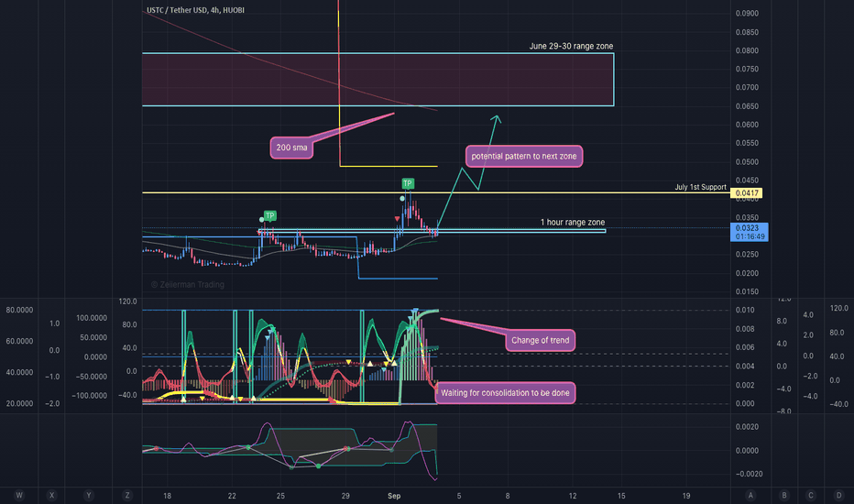Select the upper green TP marker near 0.0450
The width and height of the screenshot is (854, 504).
[408, 183]
